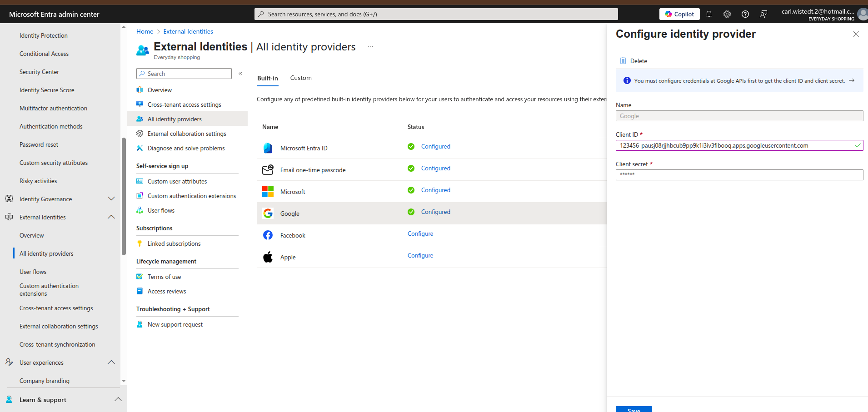This screenshot has height=412, width=868.
Task: Open account avatar for carl.wistedt
Action: tap(862, 14)
